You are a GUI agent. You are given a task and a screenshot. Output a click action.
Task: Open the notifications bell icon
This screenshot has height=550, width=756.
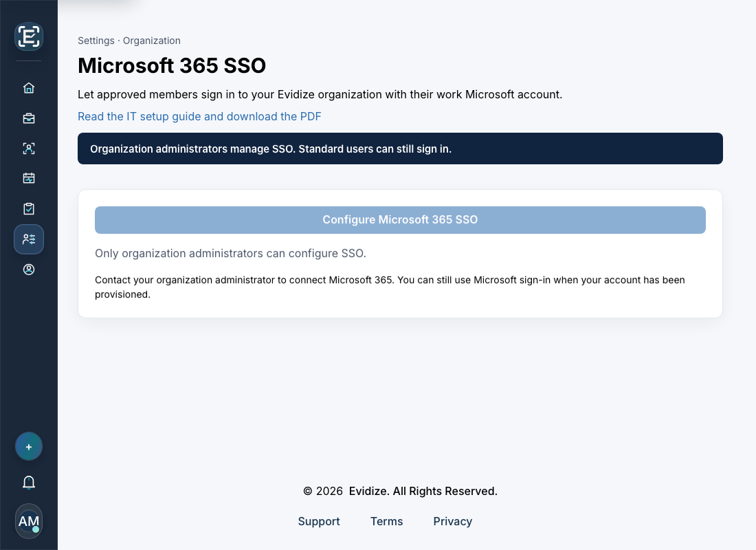(x=29, y=483)
